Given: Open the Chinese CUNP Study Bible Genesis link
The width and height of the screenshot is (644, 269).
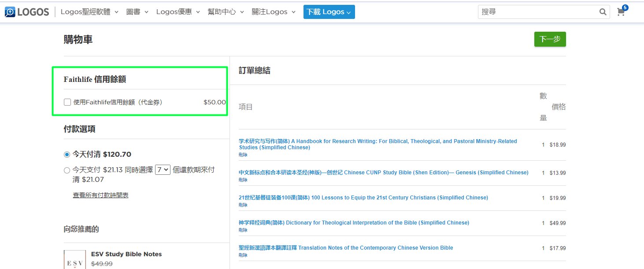Looking at the screenshot, I should (x=383, y=173).
